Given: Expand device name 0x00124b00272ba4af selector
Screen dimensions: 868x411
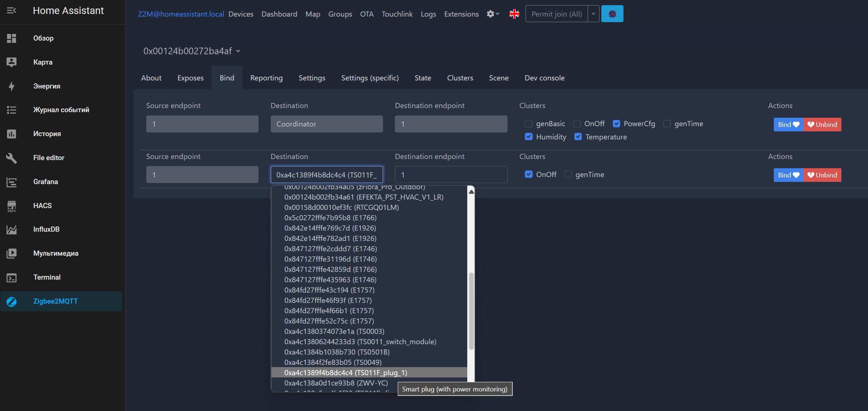Looking at the screenshot, I should [x=192, y=51].
